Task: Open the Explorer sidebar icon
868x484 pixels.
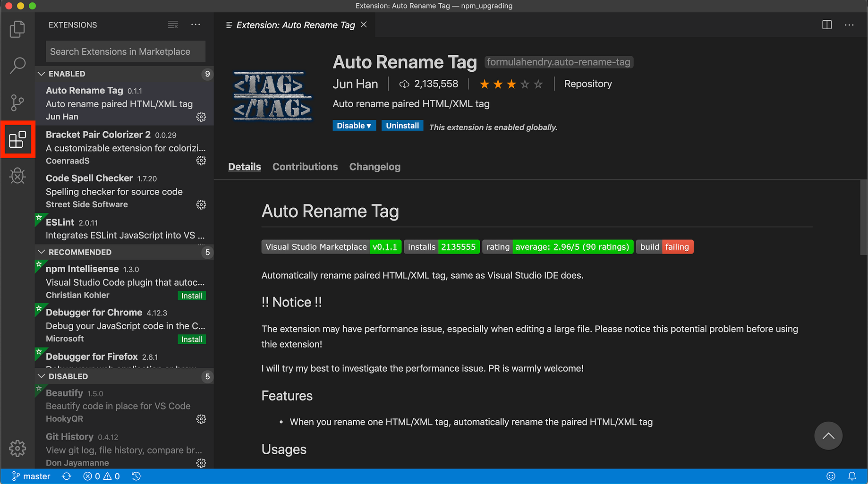Action: (x=17, y=29)
